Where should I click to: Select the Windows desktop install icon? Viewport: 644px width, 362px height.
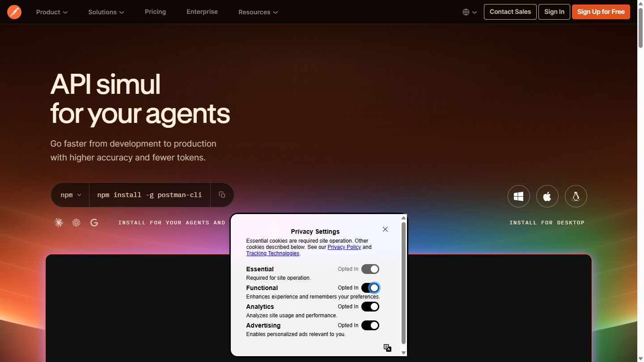pos(519,196)
